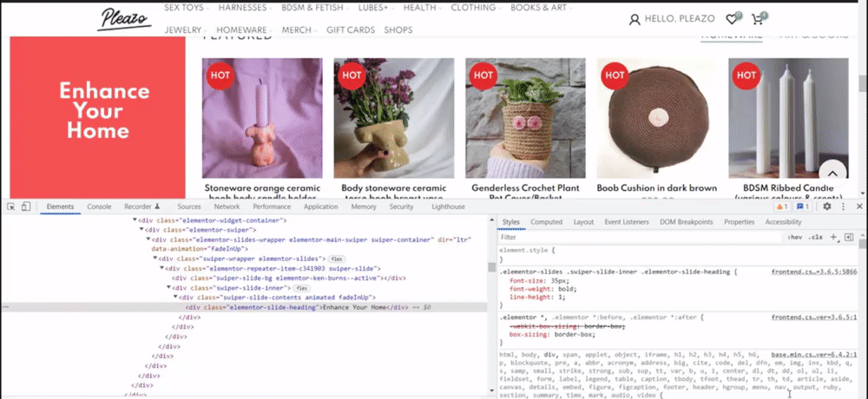Image resolution: width=868 pixels, height=399 pixels.
Task: Open DevTools settings gear
Action: coord(827,206)
